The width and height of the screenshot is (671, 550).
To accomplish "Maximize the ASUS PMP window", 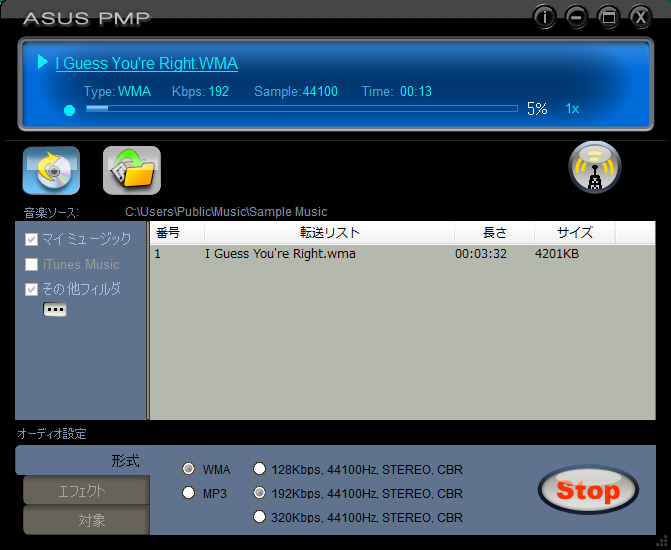I will (609, 18).
